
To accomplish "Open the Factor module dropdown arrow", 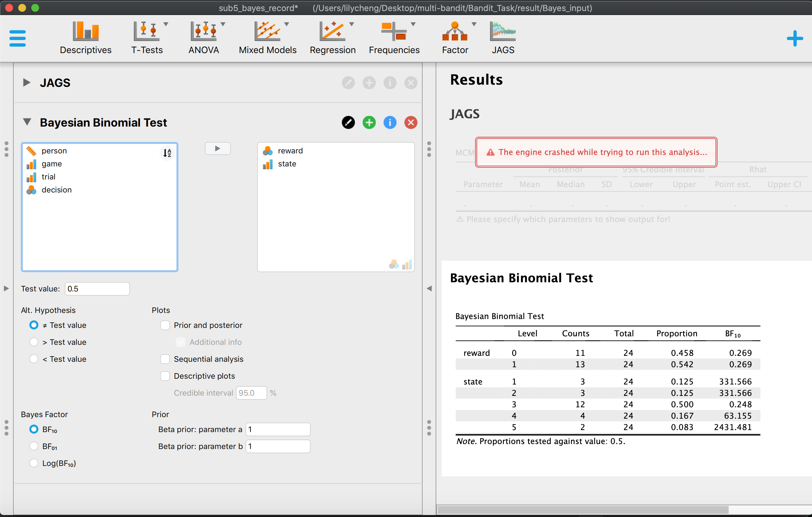I will click(473, 24).
